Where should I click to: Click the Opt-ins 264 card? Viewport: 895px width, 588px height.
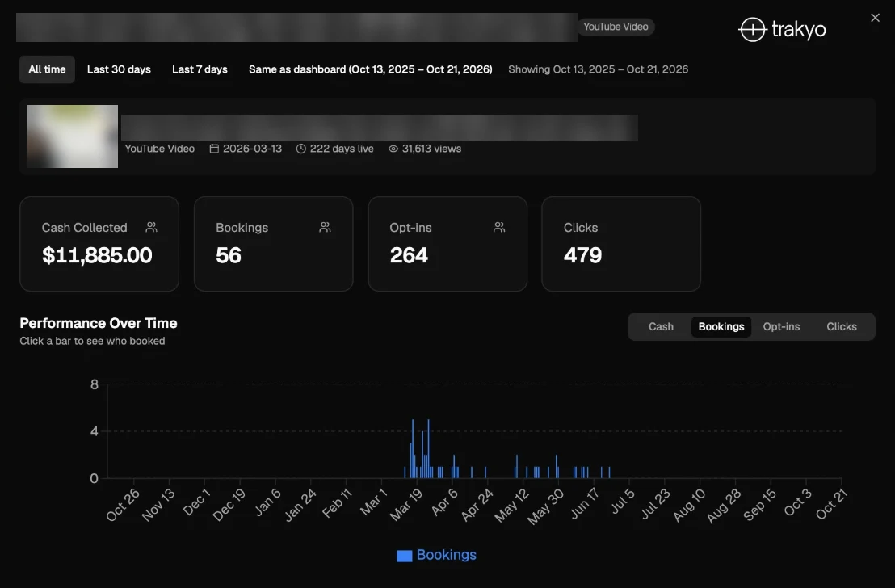click(x=447, y=244)
